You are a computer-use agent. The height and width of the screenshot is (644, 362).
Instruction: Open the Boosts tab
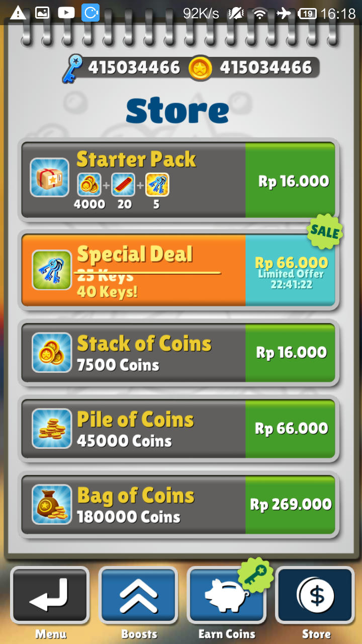coord(138,595)
